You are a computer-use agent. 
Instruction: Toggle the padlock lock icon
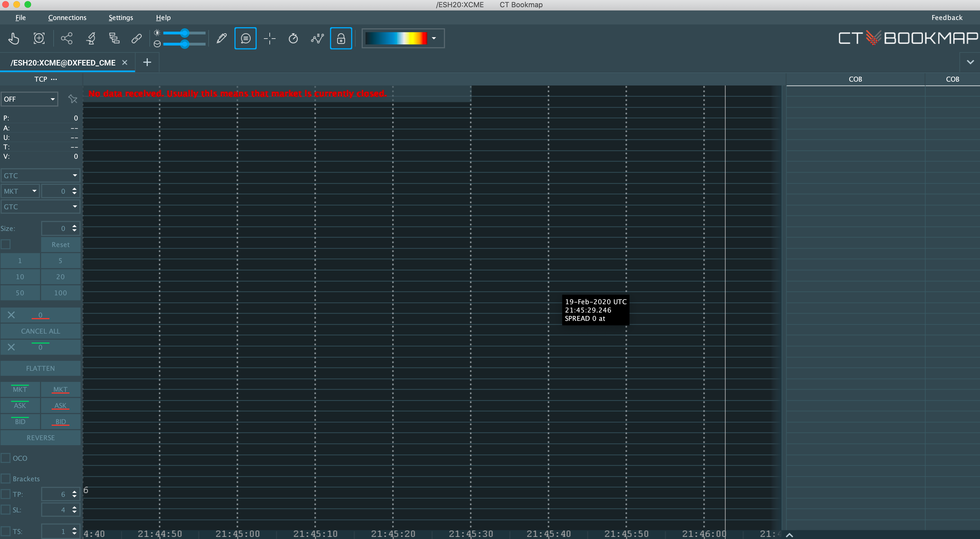(341, 38)
